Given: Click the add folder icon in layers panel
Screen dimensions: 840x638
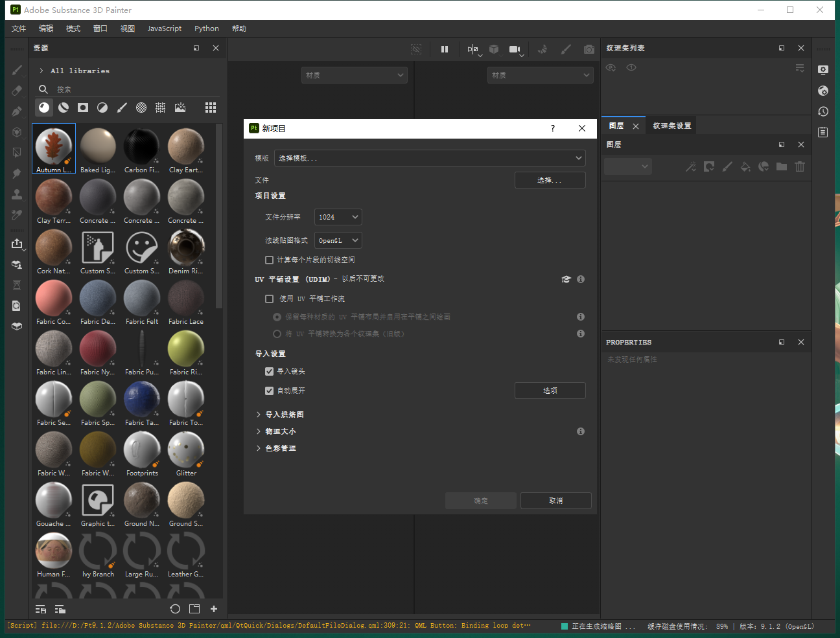Looking at the screenshot, I should coord(782,166).
